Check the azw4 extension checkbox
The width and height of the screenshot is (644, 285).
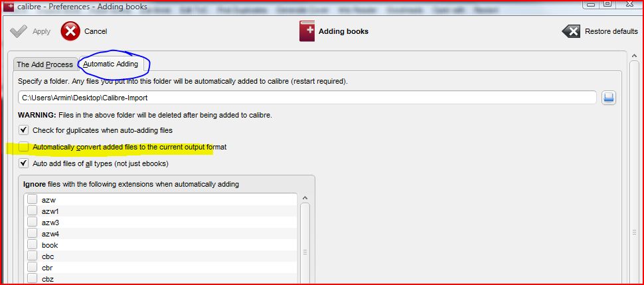32,234
